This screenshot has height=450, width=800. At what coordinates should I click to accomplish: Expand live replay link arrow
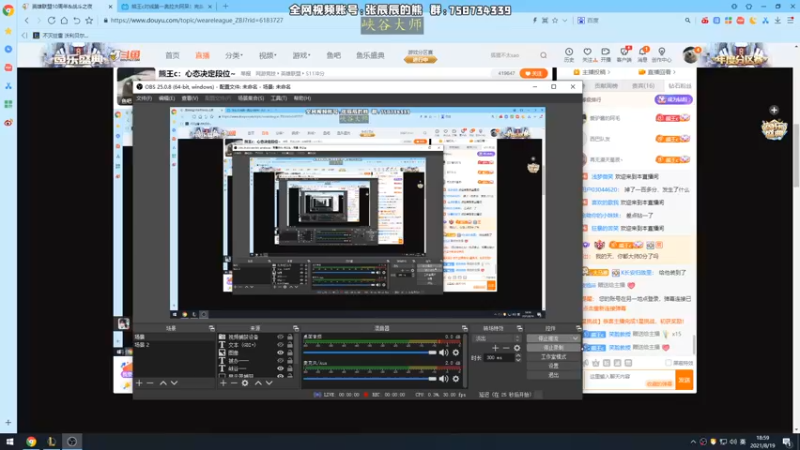674,72
